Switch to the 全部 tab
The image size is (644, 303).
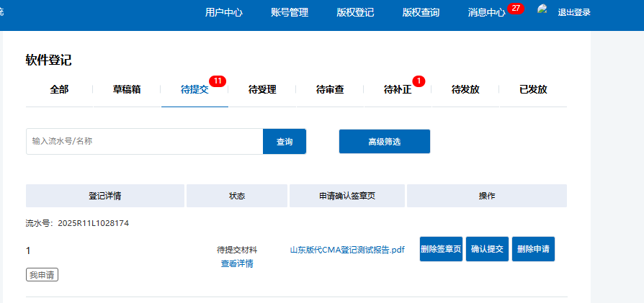point(59,90)
